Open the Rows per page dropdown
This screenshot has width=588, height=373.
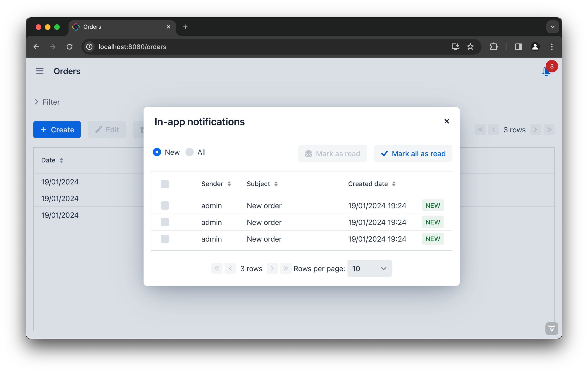tap(369, 268)
